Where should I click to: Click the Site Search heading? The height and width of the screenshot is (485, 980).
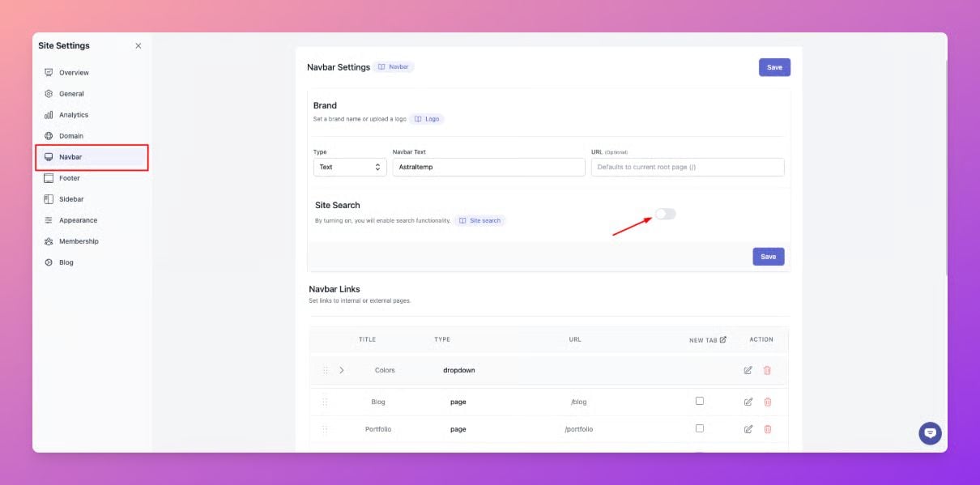[x=338, y=205]
